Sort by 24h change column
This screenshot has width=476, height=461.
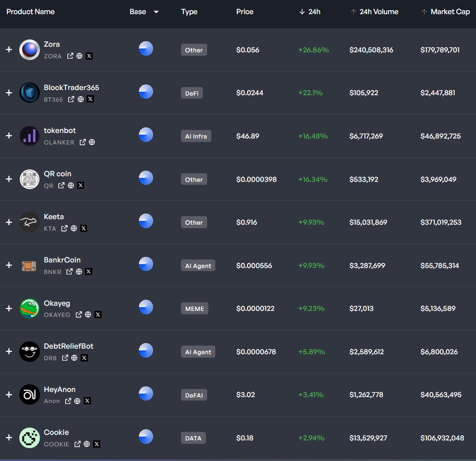(310, 12)
